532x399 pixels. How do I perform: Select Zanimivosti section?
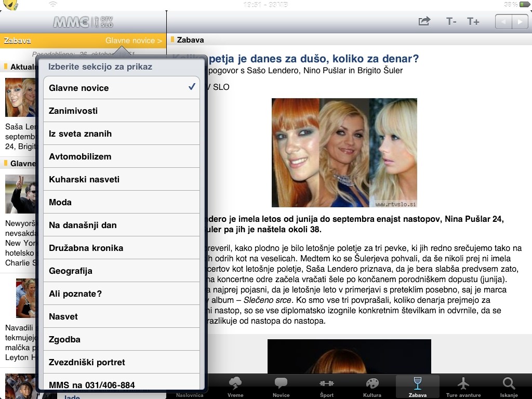pyautogui.click(x=122, y=111)
